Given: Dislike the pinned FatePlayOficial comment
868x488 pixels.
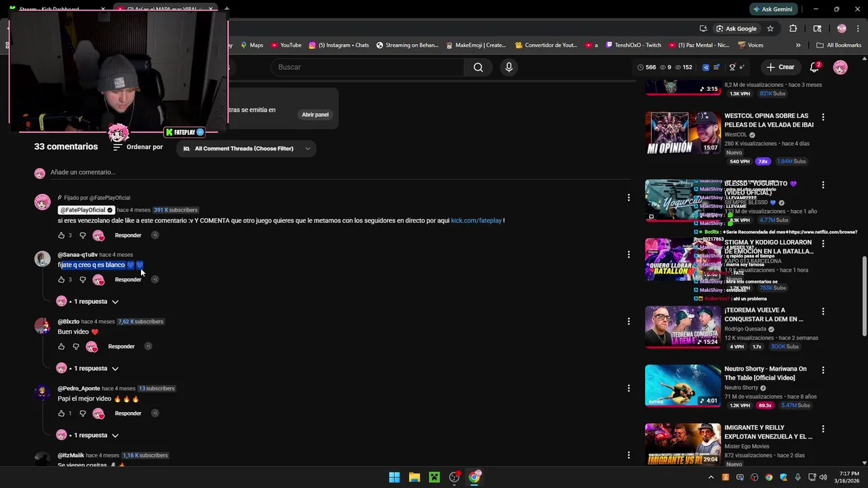Looking at the screenshot, I should [83, 235].
